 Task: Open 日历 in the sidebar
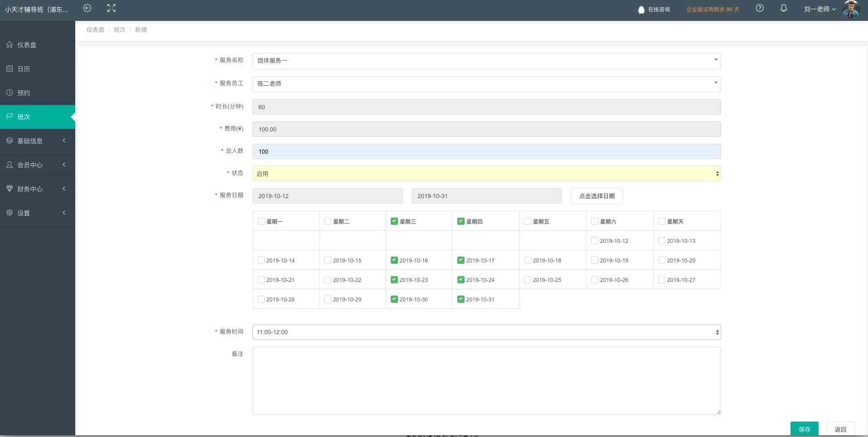click(24, 69)
